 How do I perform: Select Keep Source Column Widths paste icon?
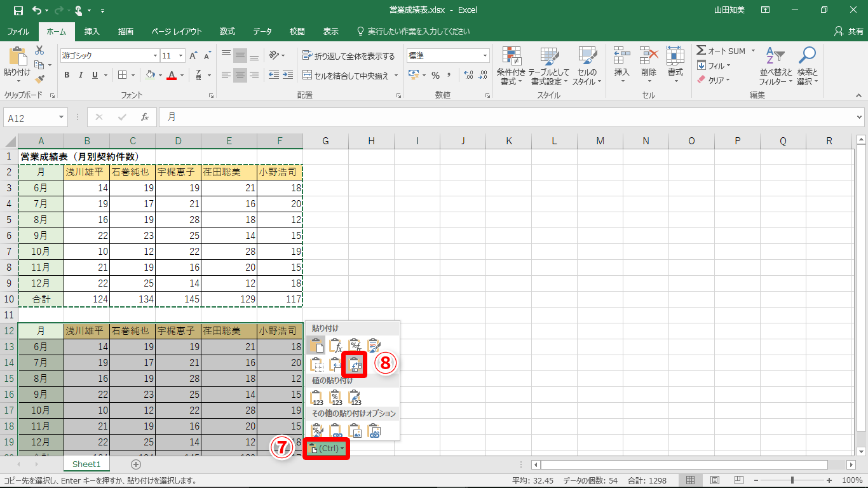(x=336, y=365)
